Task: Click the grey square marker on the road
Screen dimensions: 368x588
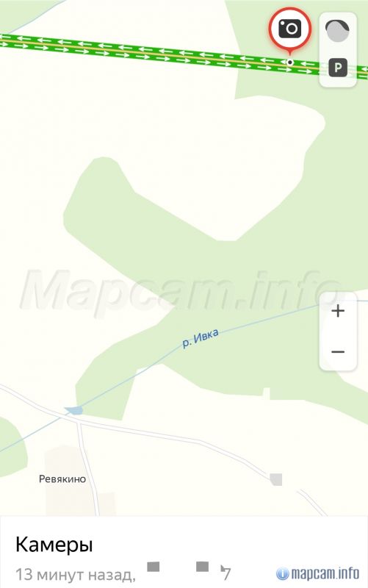Action: pyautogui.click(x=276, y=479)
